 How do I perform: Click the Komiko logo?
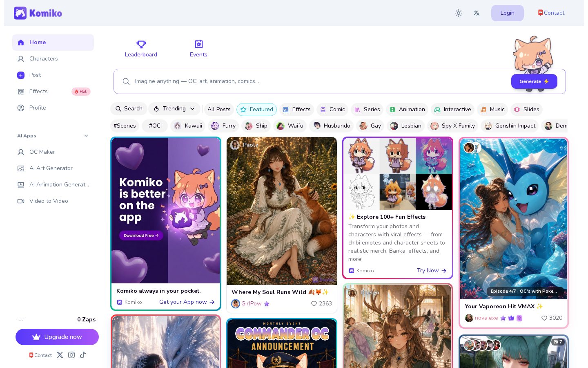point(38,13)
